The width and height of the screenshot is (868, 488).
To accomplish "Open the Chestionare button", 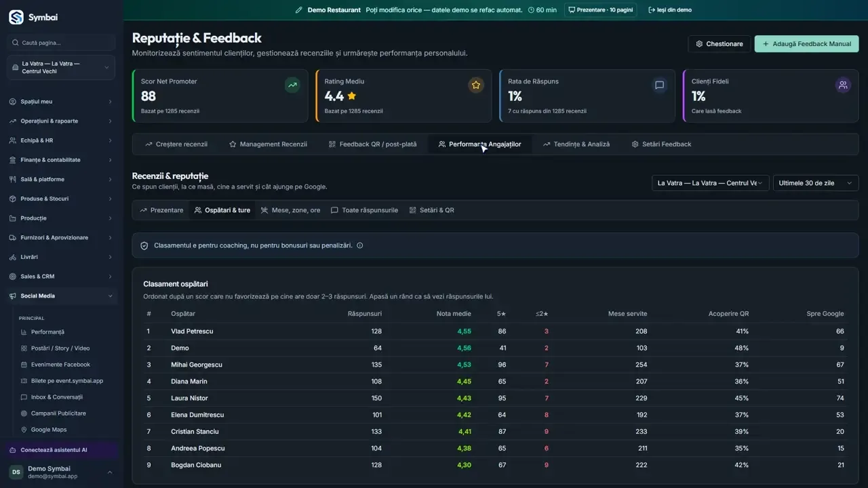I will tap(719, 44).
